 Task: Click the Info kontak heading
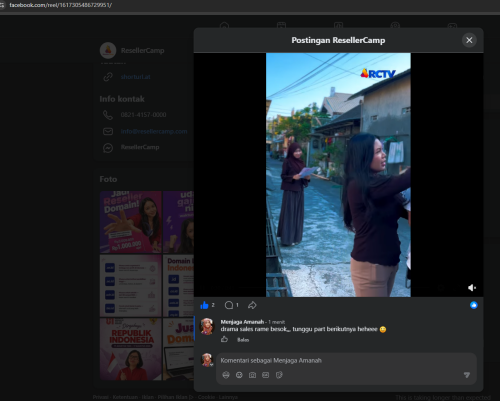tap(122, 99)
